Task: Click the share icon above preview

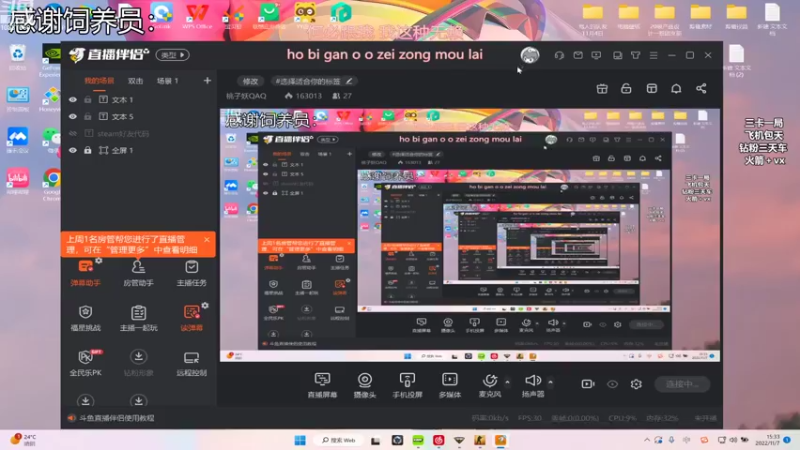Action: pos(701,89)
